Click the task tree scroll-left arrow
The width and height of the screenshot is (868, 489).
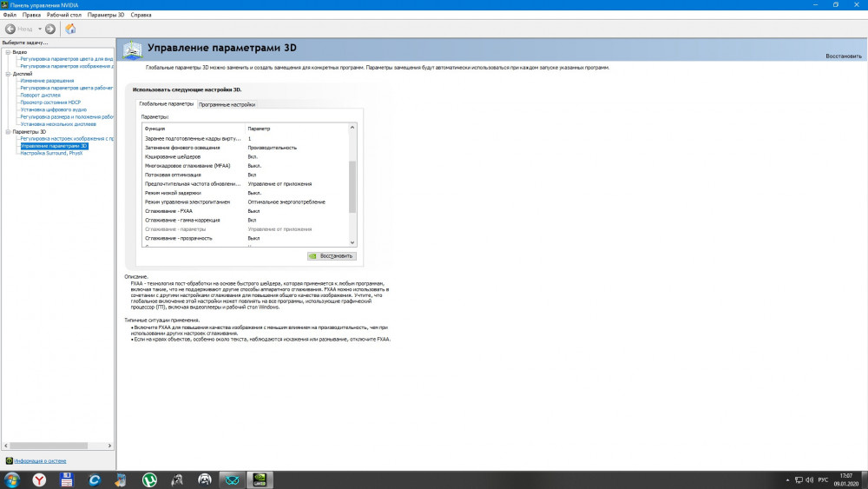[5, 446]
